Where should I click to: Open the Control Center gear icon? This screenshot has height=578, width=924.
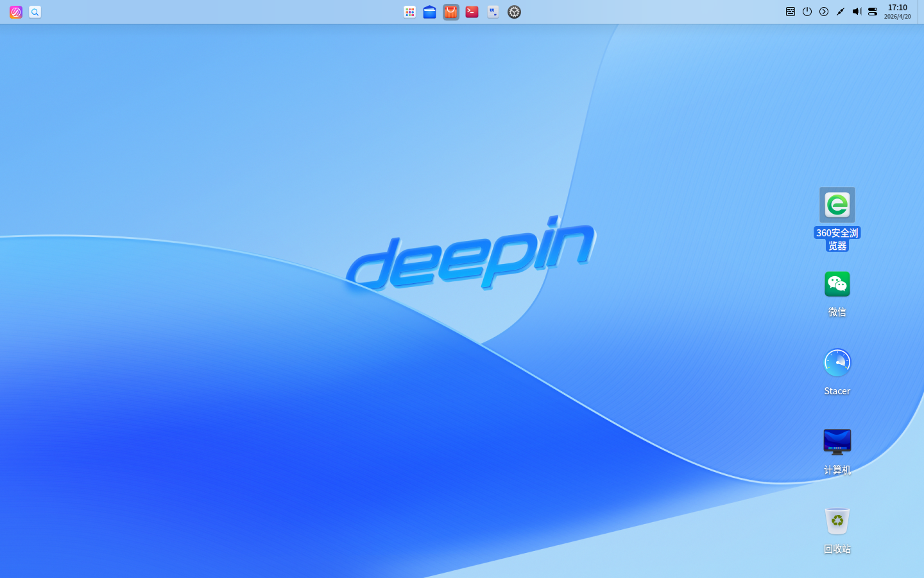514,12
